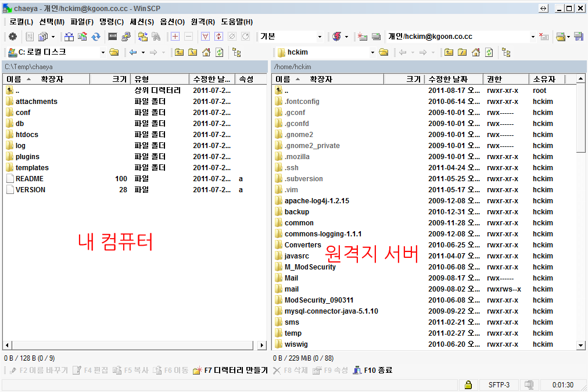Sort remote files by 권한 column header
Screen dimensions: 588x392
point(506,79)
